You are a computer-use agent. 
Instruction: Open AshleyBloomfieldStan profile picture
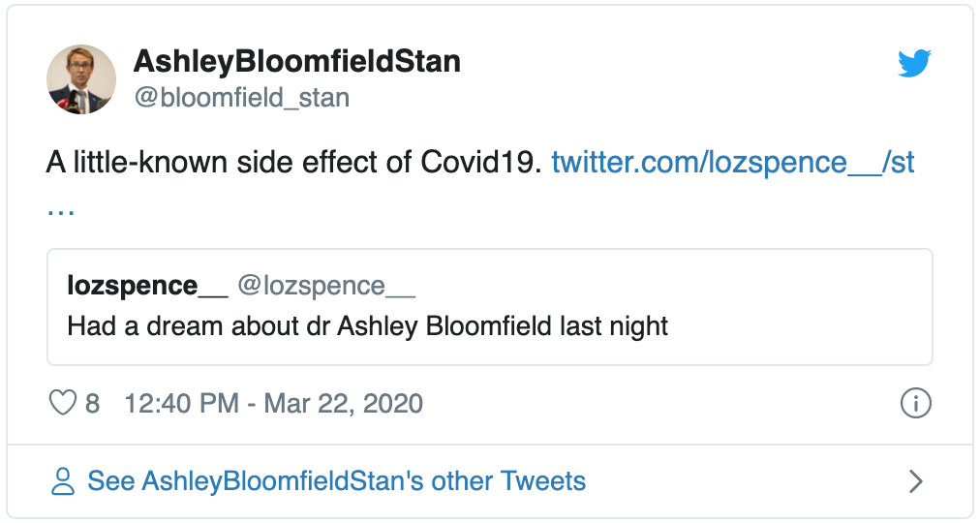point(81,79)
